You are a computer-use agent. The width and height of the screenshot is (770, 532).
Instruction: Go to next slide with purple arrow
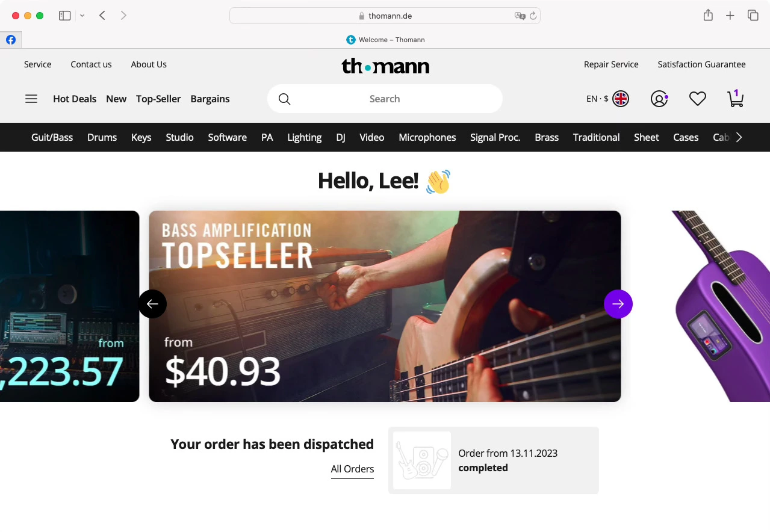coord(618,304)
